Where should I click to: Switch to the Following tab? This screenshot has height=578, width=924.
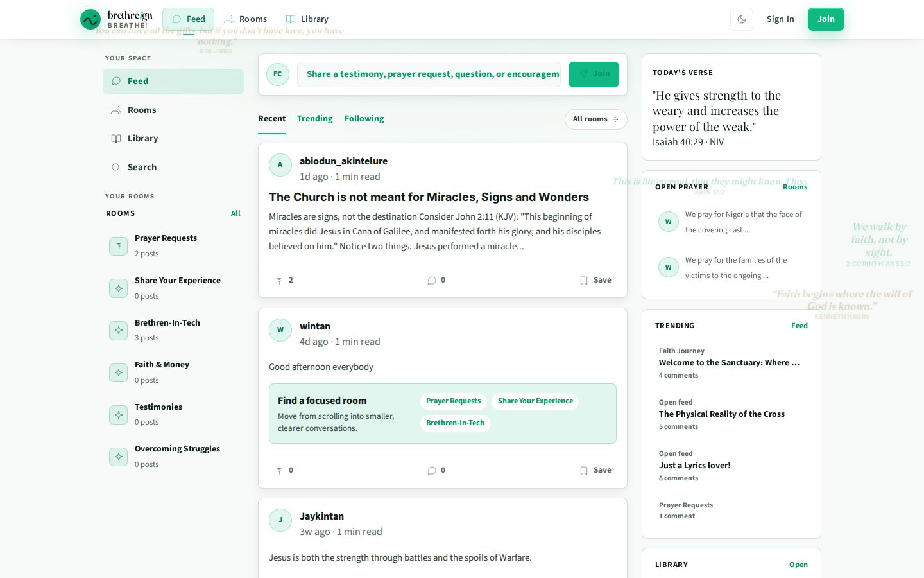point(364,119)
